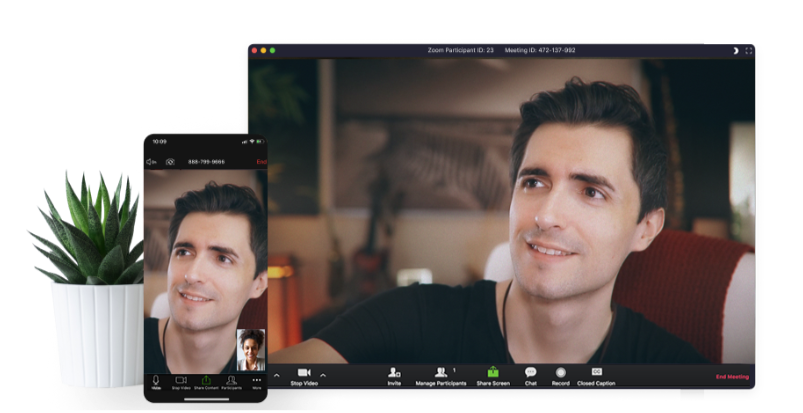This screenshot has width=803, height=413.
Task: Start recording with the Record button
Action: pos(560,377)
